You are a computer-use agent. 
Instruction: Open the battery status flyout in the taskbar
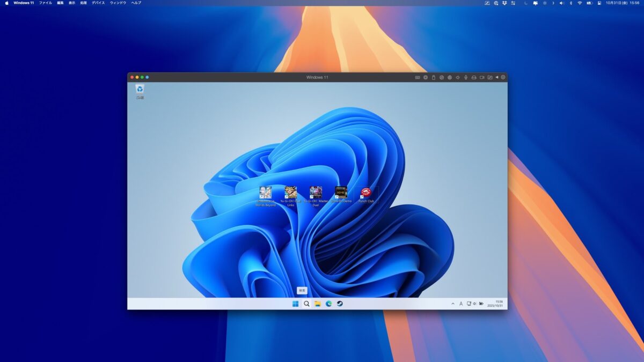[480, 304]
